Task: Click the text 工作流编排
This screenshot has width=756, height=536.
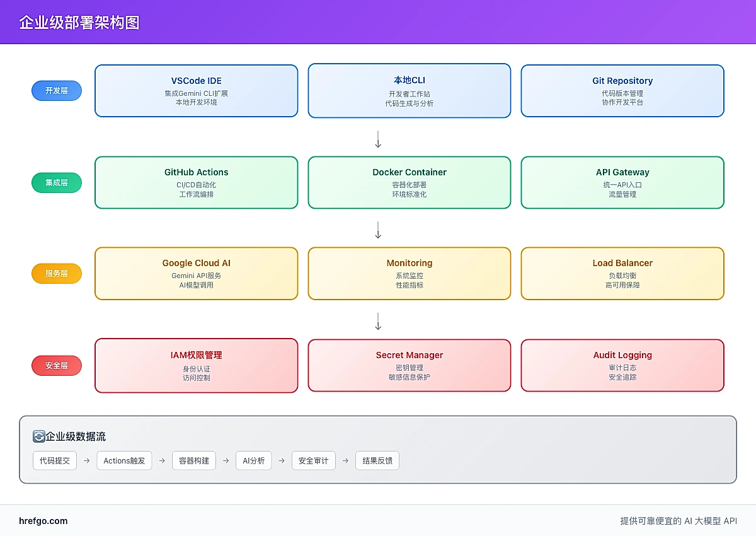Action: 197,194
